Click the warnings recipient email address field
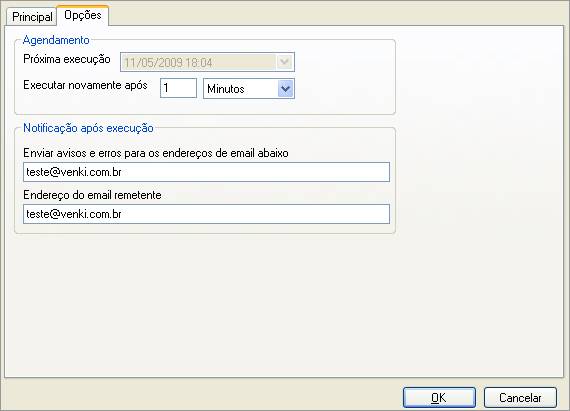Screen dimensions: 570x411 tap(206, 172)
